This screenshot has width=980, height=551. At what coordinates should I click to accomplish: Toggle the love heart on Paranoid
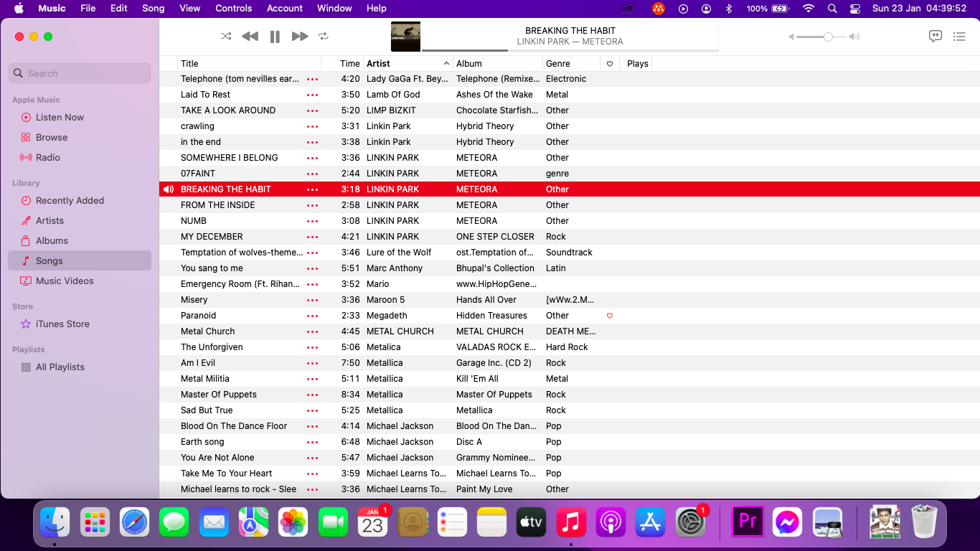tap(610, 316)
